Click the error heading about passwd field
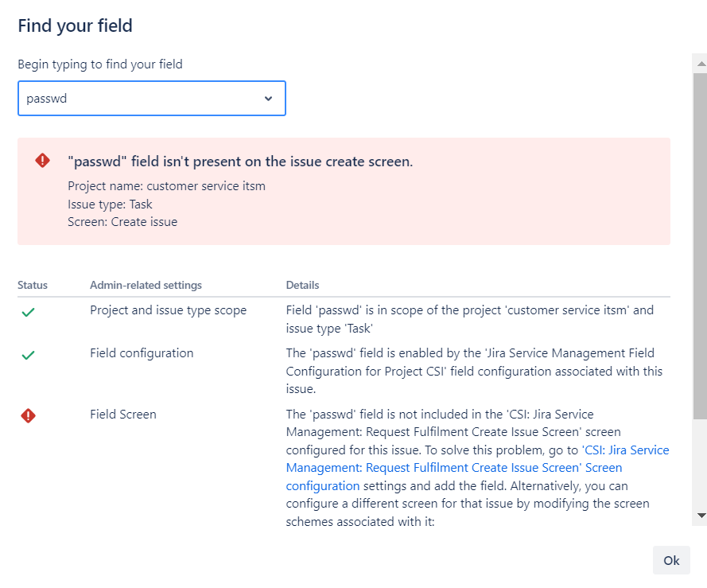Image resolution: width=707 pixels, height=588 pixels. (x=240, y=162)
